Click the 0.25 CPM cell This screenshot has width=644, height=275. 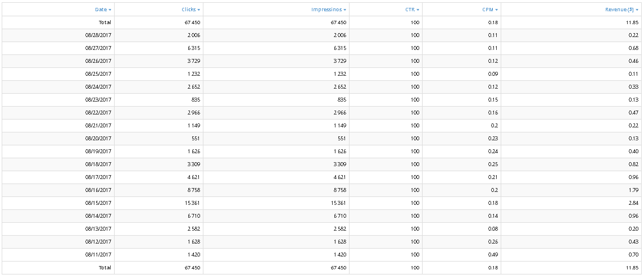[x=493, y=164]
